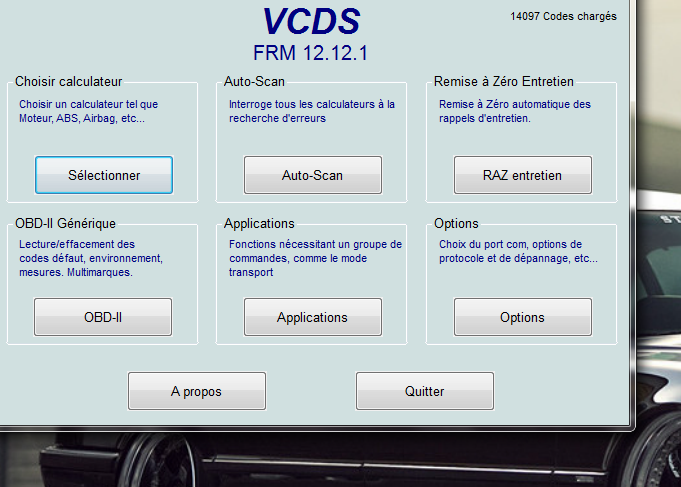Click 'Lecture/effacement des codes défaut' description
This screenshot has height=487, width=681.
pyautogui.click(x=91, y=258)
